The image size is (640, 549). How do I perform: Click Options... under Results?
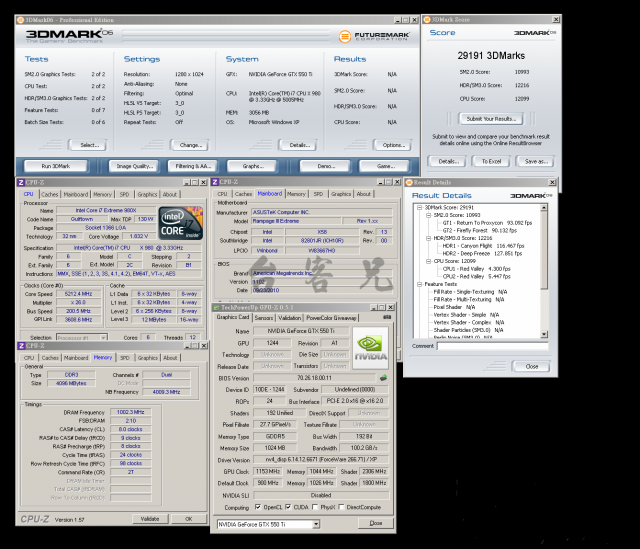tap(393, 145)
